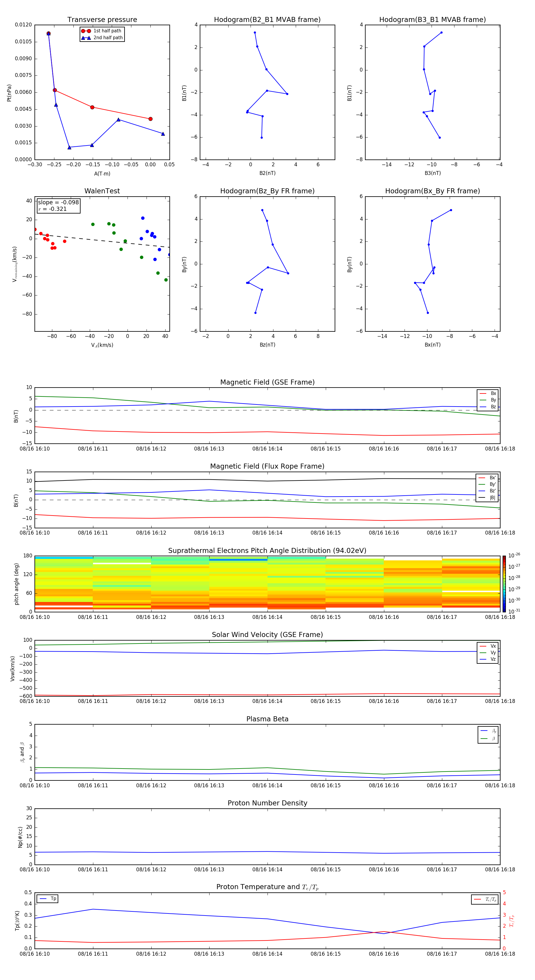
Task: Click the 'B2(nT)' x-axis label
Action: tap(267, 173)
